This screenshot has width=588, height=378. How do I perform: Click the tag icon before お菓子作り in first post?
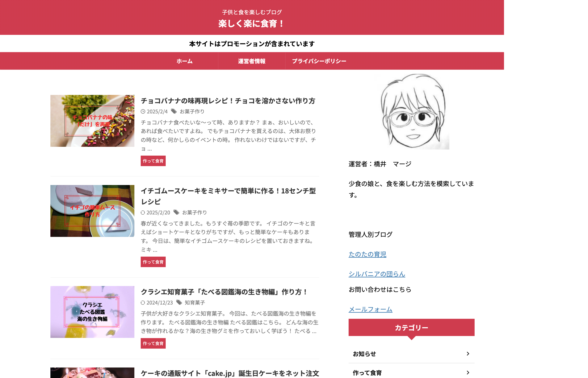pos(174,112)
